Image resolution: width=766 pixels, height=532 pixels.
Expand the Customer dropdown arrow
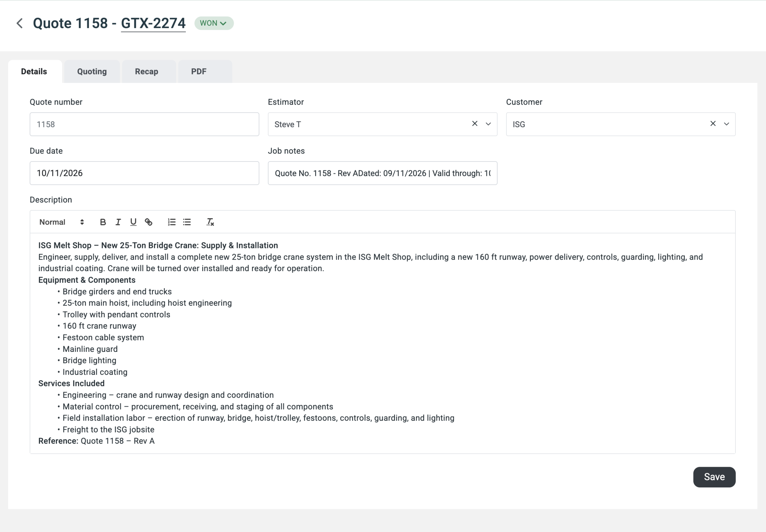click(x=727, y=124)
